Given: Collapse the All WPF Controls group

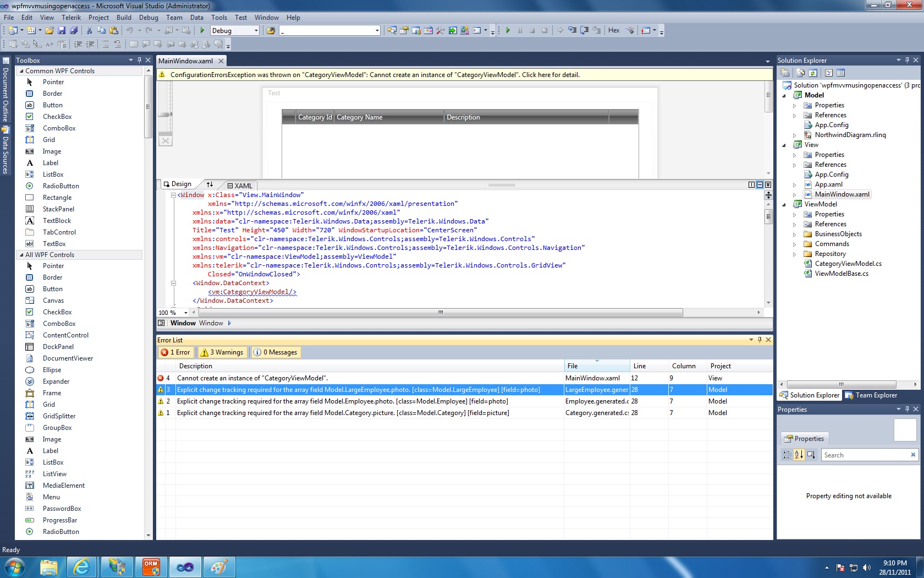Looking at the screenshot, I should pos(21,255).
